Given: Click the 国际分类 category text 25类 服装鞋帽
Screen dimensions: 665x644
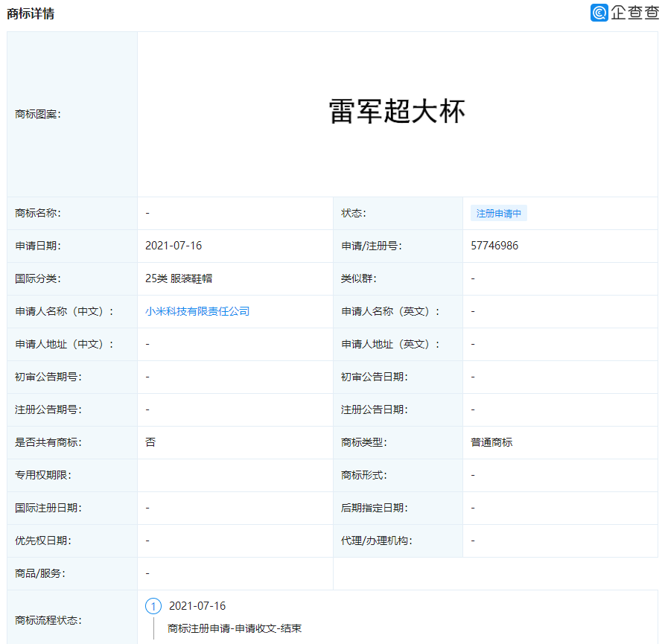Looking at the screenshot, I should point(178,278).
